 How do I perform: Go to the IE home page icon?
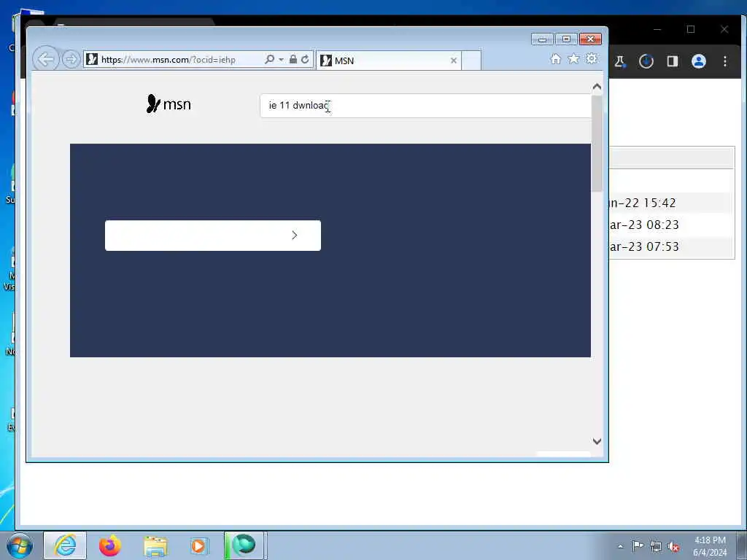(555, 59)
